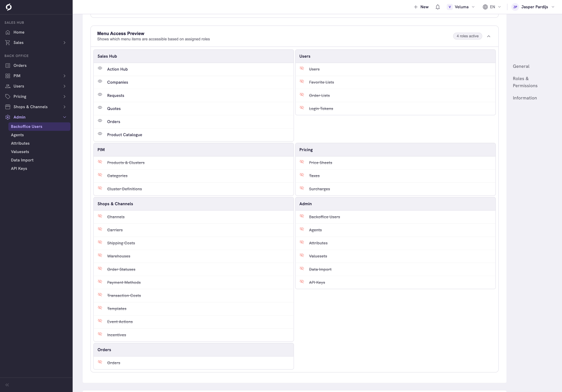The image size is (562, 392).
Task: Expand the PIM submenu chevron
Action: point(65,76)
